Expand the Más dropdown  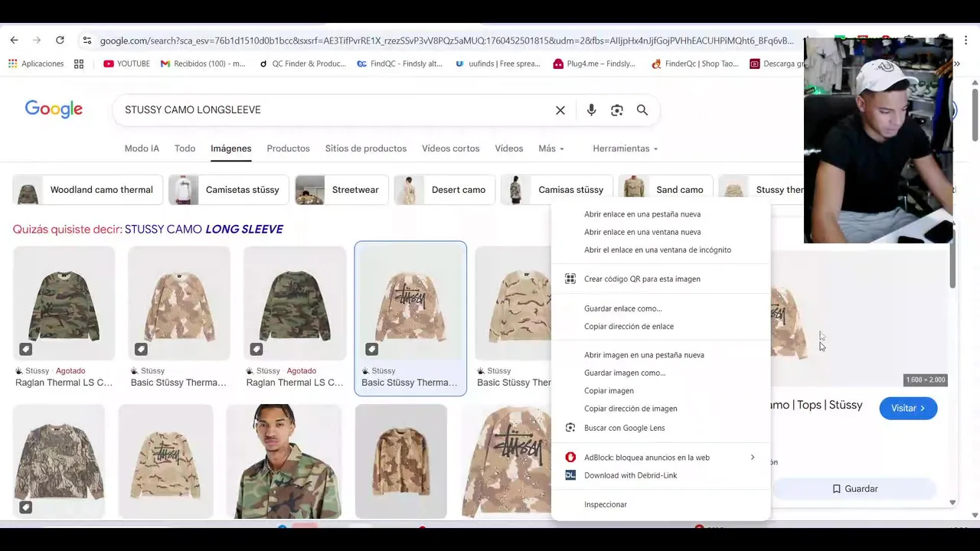551,148
